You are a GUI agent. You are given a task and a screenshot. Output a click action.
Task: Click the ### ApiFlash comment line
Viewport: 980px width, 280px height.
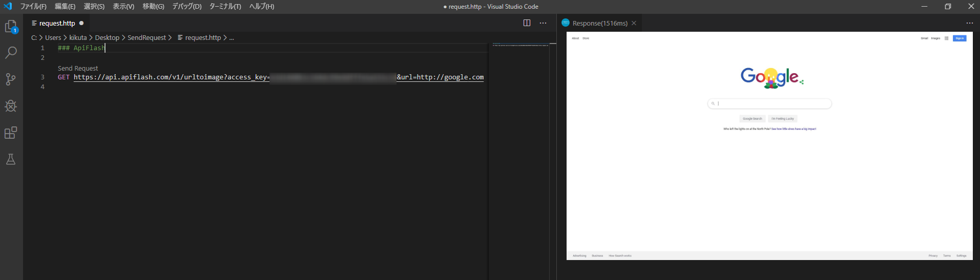81,48
